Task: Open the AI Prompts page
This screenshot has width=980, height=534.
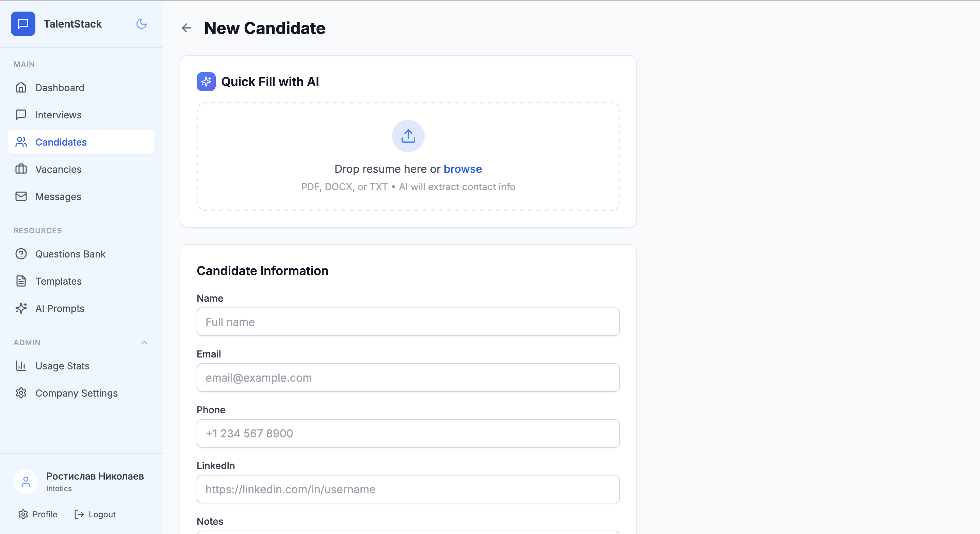Action: click(60, 308)
